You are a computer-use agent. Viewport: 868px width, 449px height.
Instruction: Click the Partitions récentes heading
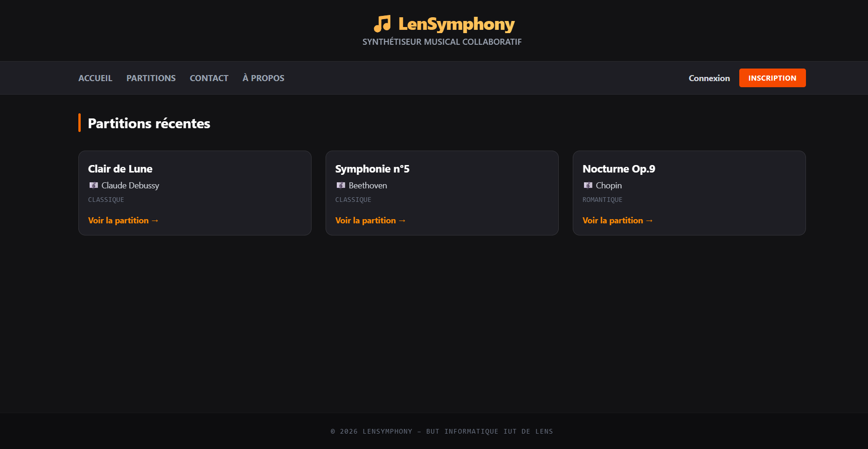point(149,124)
